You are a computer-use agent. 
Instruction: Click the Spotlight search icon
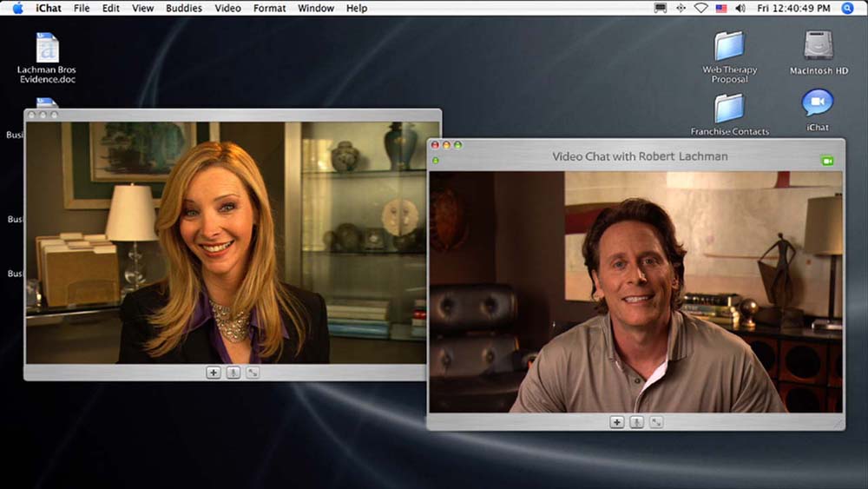[847, 8]
